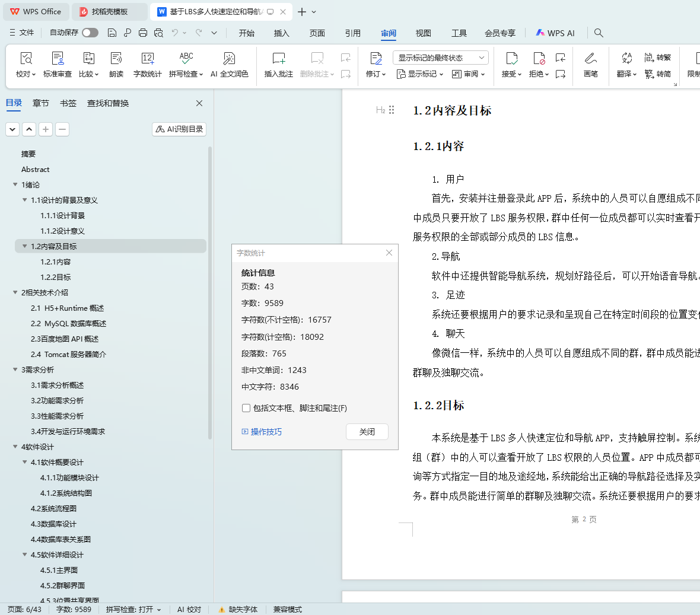
Task: Jump to 2.2 MySQL 数据库概述 heading
Action: (68, 323)
